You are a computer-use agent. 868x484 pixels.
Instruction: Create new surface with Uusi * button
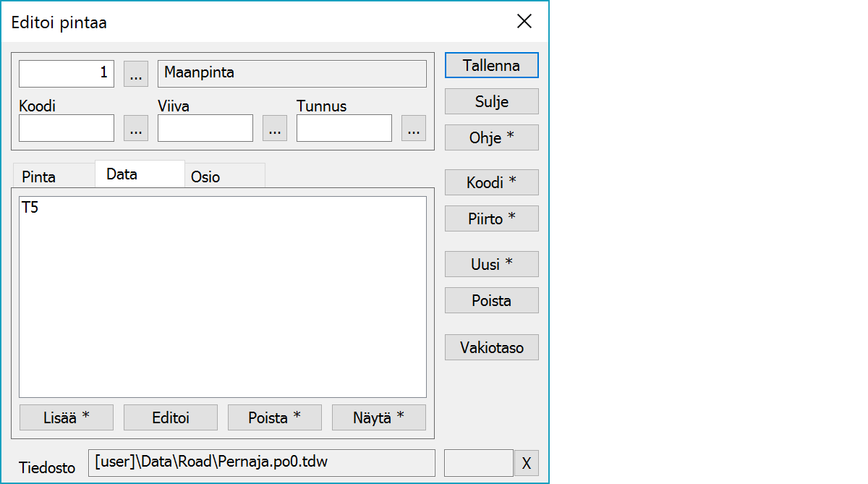click(x=491, y=264)
